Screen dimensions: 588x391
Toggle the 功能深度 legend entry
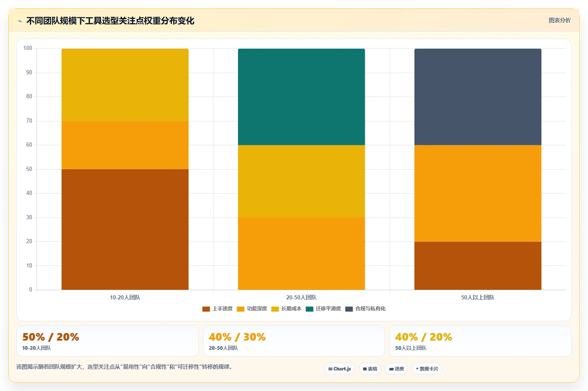coord(252,309)
